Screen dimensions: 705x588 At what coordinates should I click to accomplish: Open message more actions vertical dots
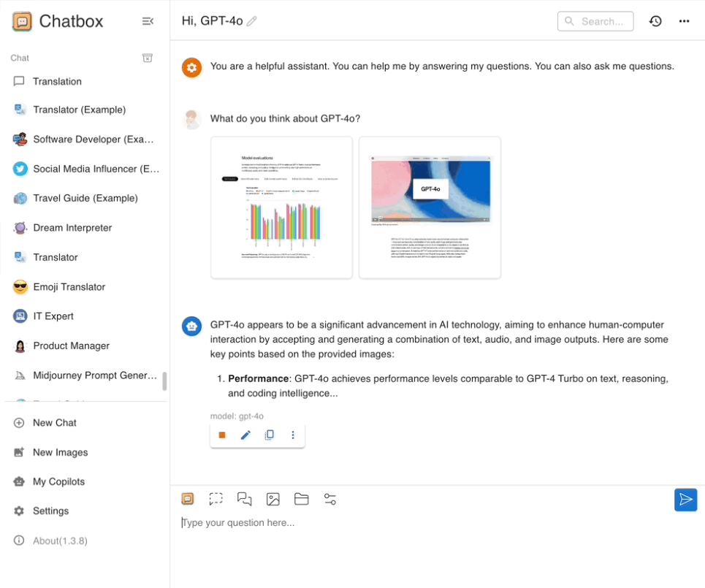coord(293,435)
